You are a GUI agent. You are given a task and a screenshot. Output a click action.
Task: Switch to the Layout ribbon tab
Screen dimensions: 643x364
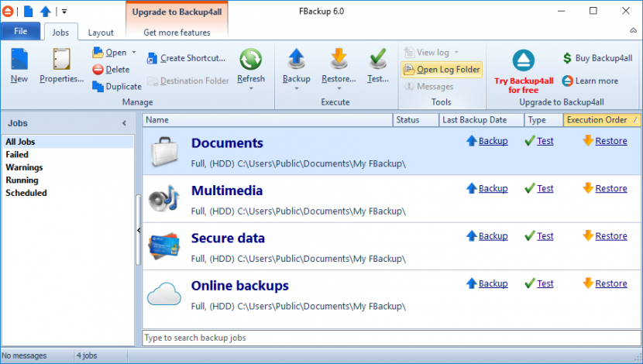click(x=101, y=33)
